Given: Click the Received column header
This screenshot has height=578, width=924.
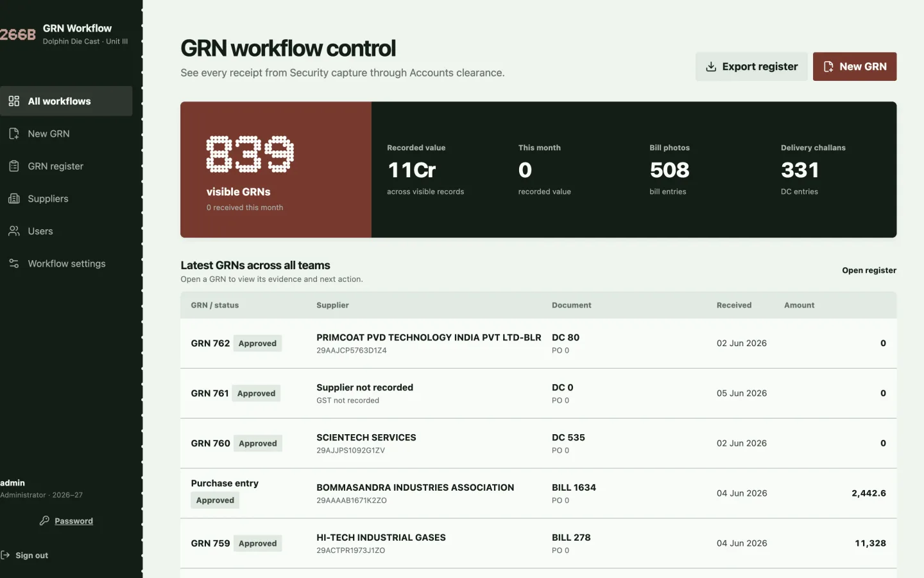Looking at the screenshot, I should pos(734,306).
